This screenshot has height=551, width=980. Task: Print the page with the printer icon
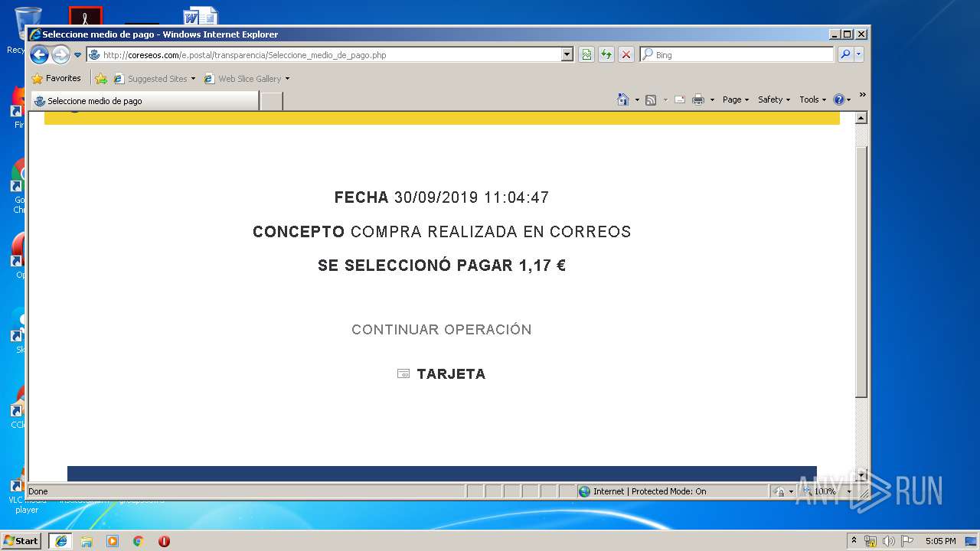(x=698, y=99)
